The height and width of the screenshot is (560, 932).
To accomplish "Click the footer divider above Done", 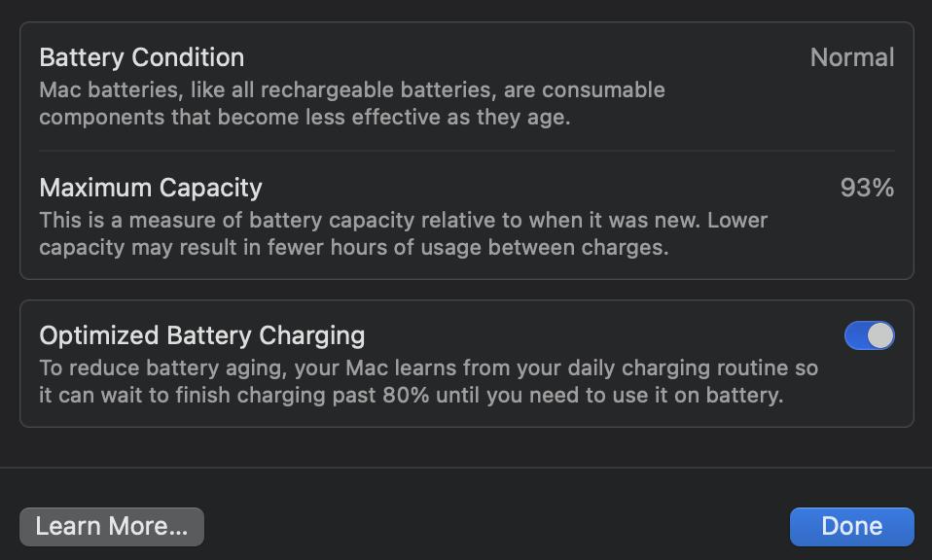I will [466, 468].
